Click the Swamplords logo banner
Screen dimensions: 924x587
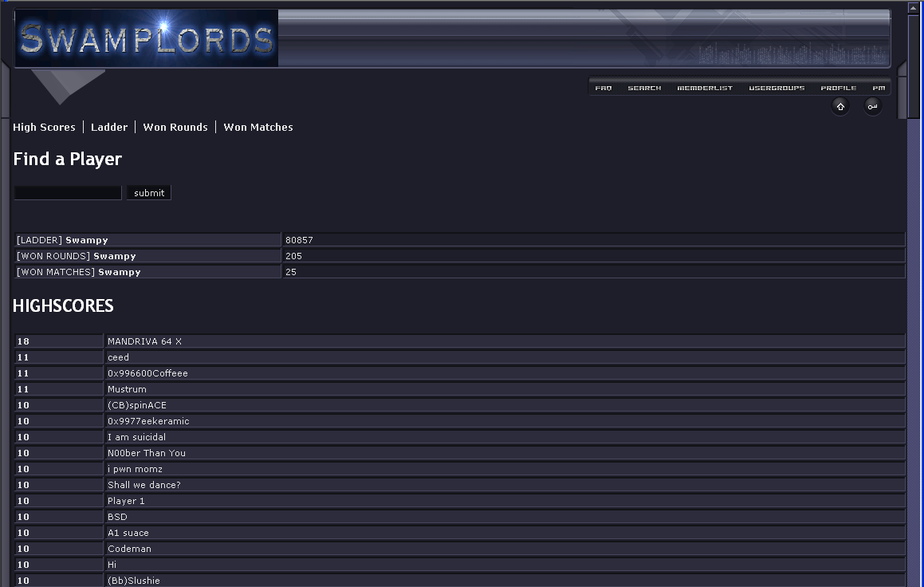pyautogui.click(x=147, y=38)
